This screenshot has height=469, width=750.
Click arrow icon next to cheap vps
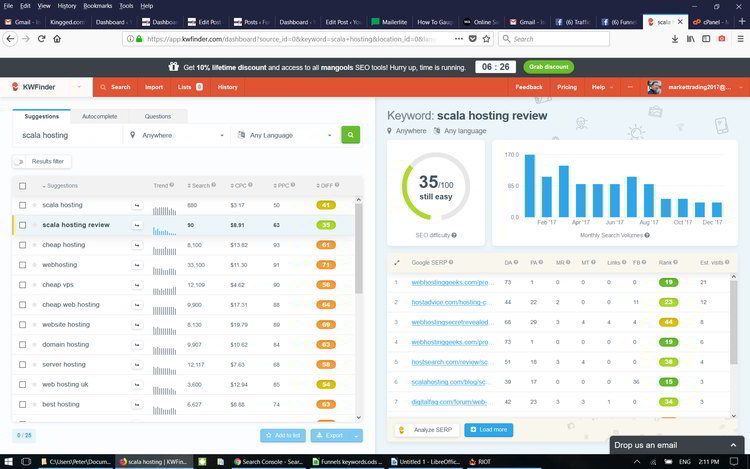point(137,285)
